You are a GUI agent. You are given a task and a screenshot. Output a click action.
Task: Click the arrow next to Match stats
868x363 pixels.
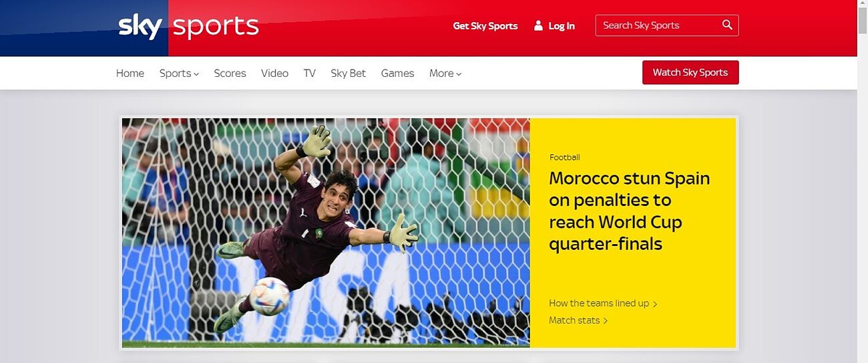click(606, 321)
